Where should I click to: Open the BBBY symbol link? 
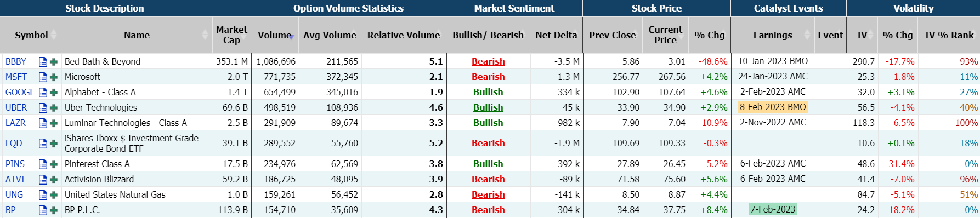[x=16, y=62]
